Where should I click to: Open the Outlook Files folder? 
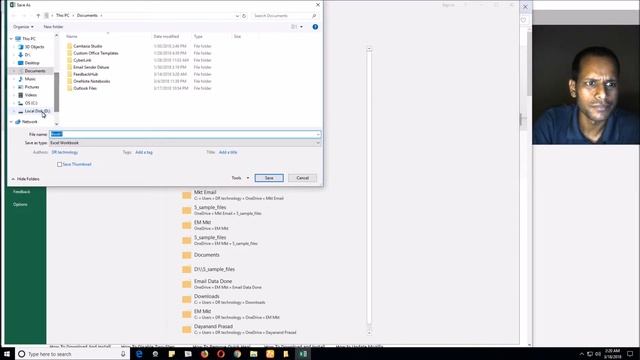point(85,88)
